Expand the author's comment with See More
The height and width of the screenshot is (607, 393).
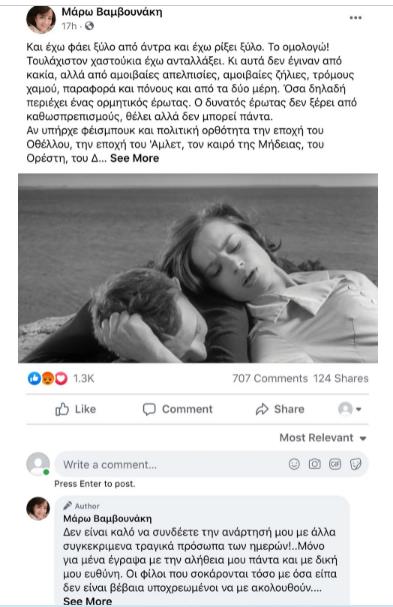88,601
